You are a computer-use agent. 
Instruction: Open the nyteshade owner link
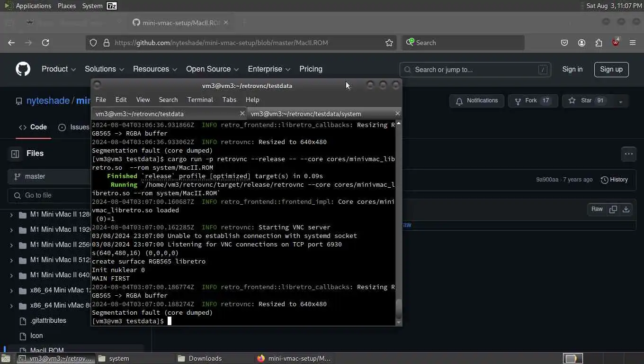coord(48,101)
